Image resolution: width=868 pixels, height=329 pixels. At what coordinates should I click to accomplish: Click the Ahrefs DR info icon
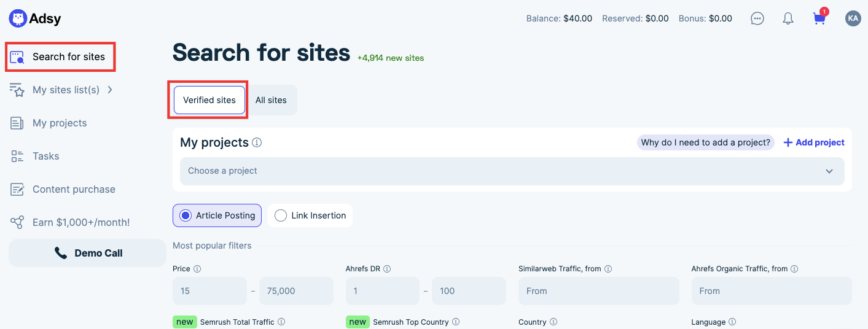click(387, 269)
